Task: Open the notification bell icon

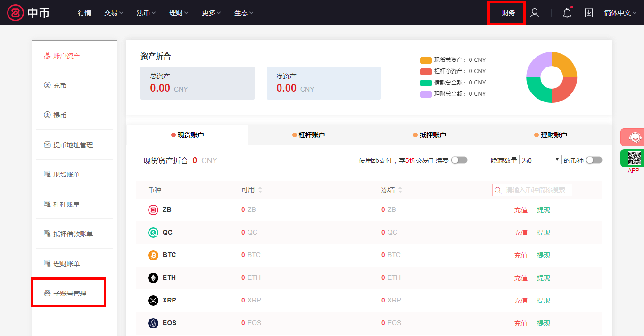Action: click(567, 13)
